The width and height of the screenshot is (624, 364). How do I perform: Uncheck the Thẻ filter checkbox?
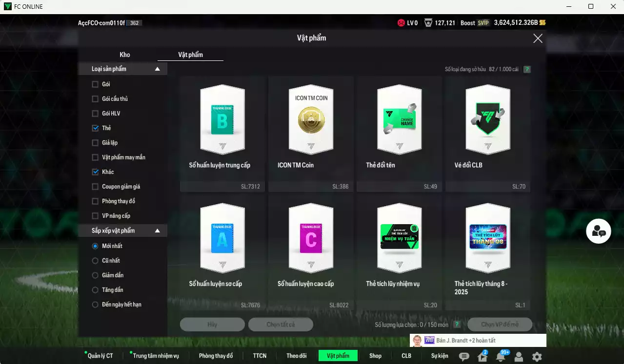pos(96,128)
